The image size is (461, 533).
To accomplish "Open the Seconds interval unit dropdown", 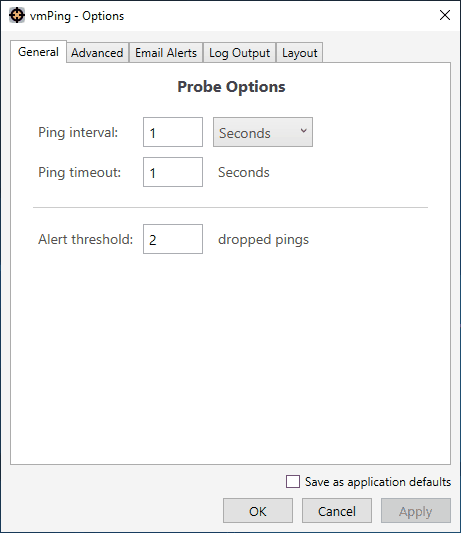I will click(263, 132).
